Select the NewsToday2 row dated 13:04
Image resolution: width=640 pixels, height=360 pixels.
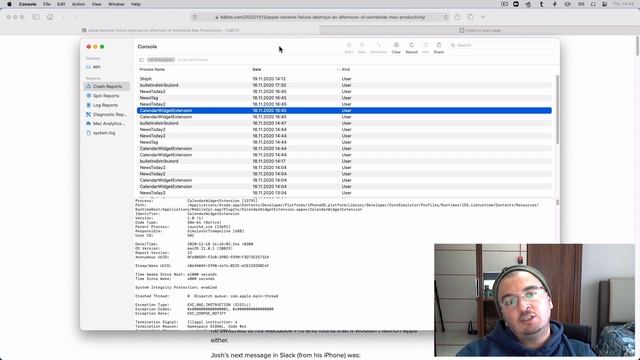344,193
